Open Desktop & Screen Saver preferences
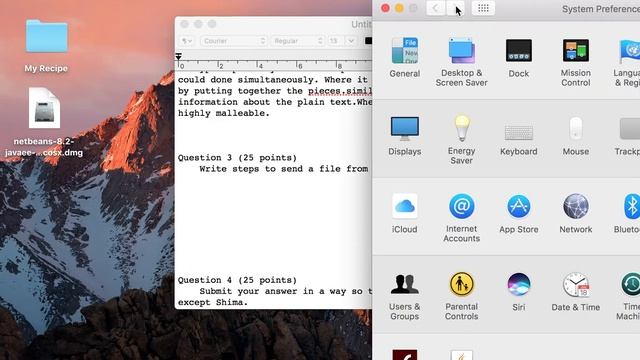Image resolution: width=640 pixels, height=360 pixels. pyautogui.click(x=462, y=62)
